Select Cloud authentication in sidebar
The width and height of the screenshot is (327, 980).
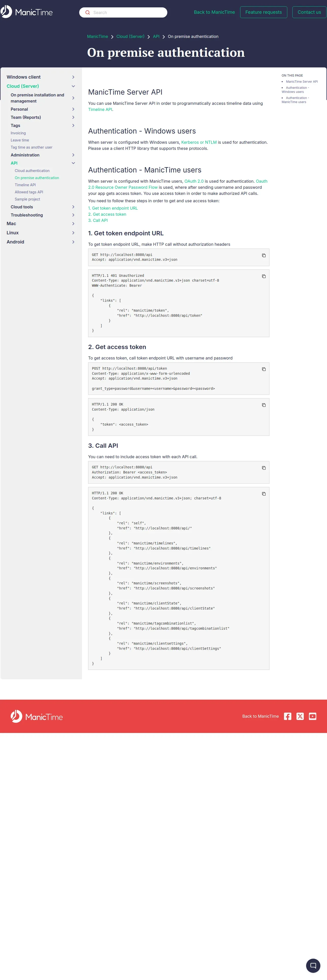[x=32, y=171]
